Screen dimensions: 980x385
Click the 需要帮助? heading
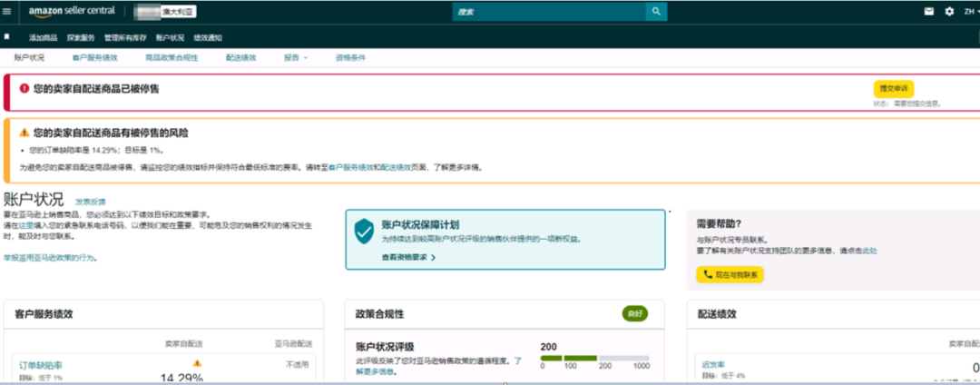(x=719, y=223)
